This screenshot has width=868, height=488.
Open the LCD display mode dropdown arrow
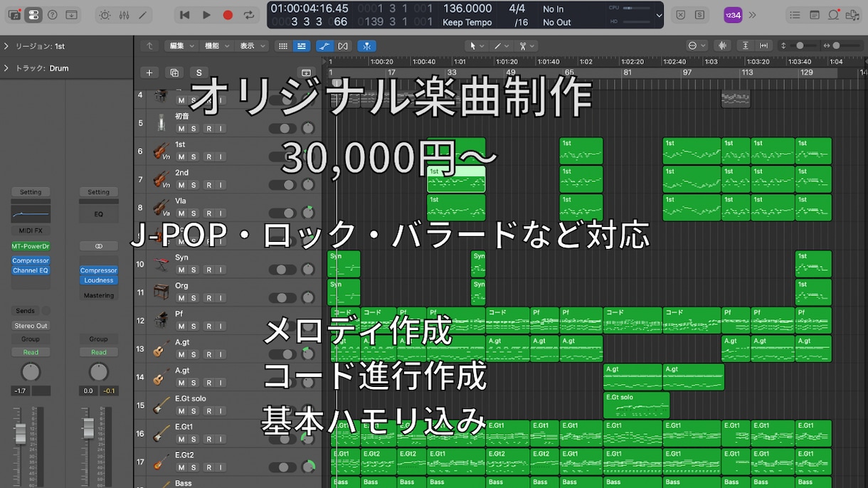[x=658, y=15]
